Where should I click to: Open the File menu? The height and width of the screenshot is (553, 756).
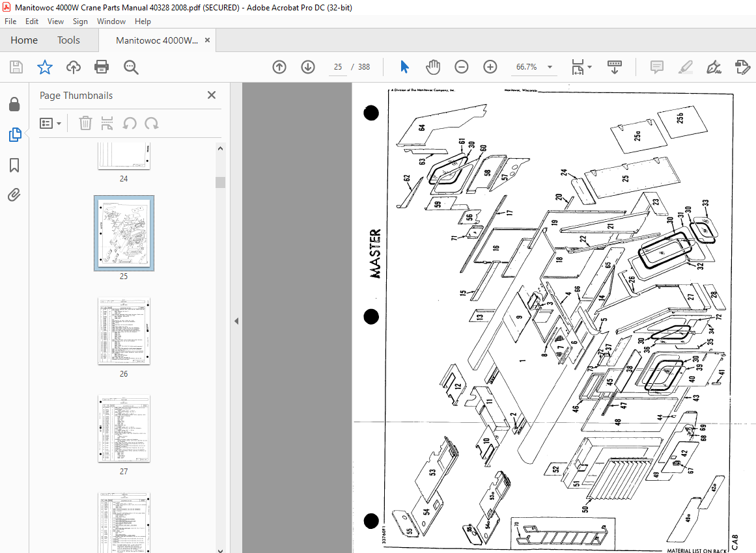click(x=10, y=21)
